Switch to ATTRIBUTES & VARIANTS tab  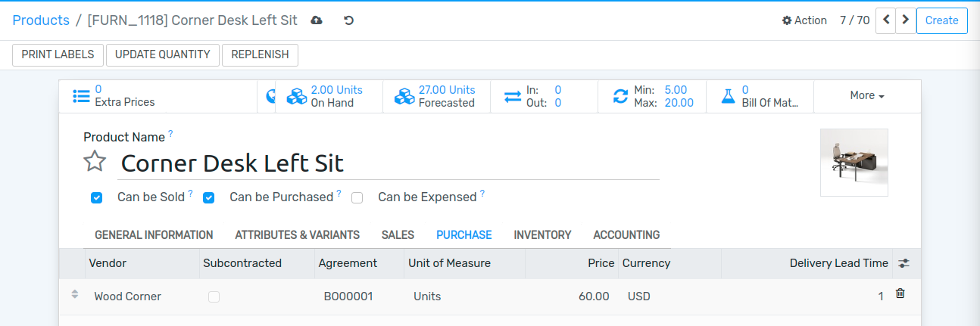click(x=297, y=235)
